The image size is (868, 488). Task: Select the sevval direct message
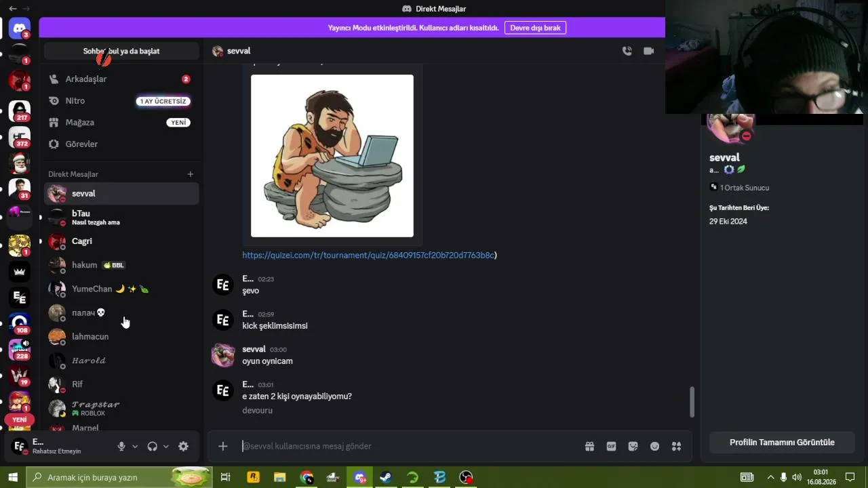[x=121, y=194]
